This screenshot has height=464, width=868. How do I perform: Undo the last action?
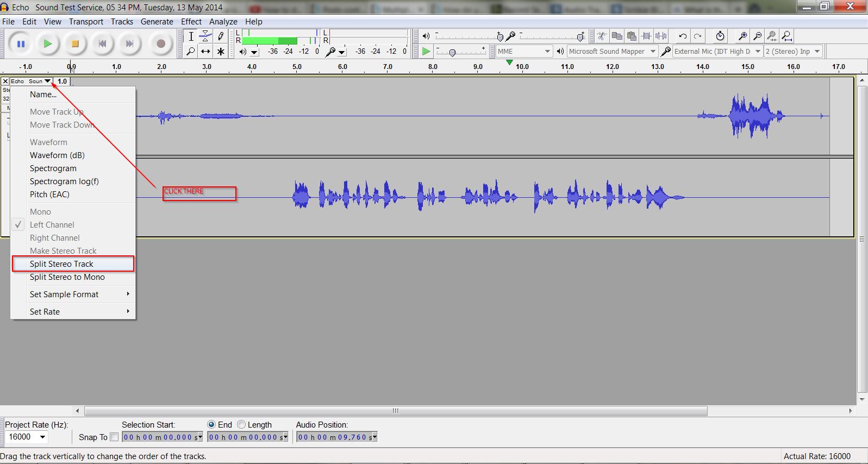(683, 36)
